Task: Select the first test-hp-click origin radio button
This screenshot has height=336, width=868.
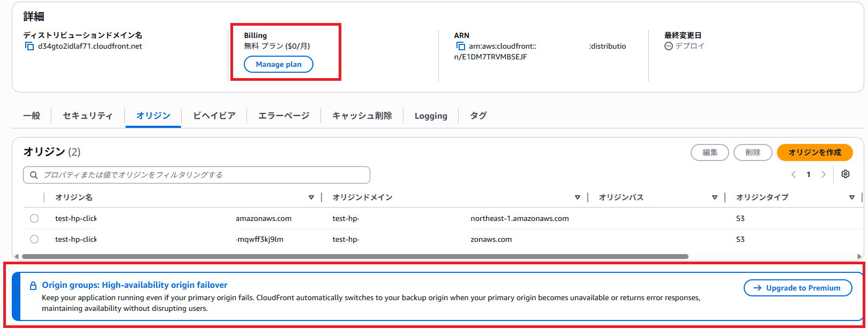Action: point(34,218)
